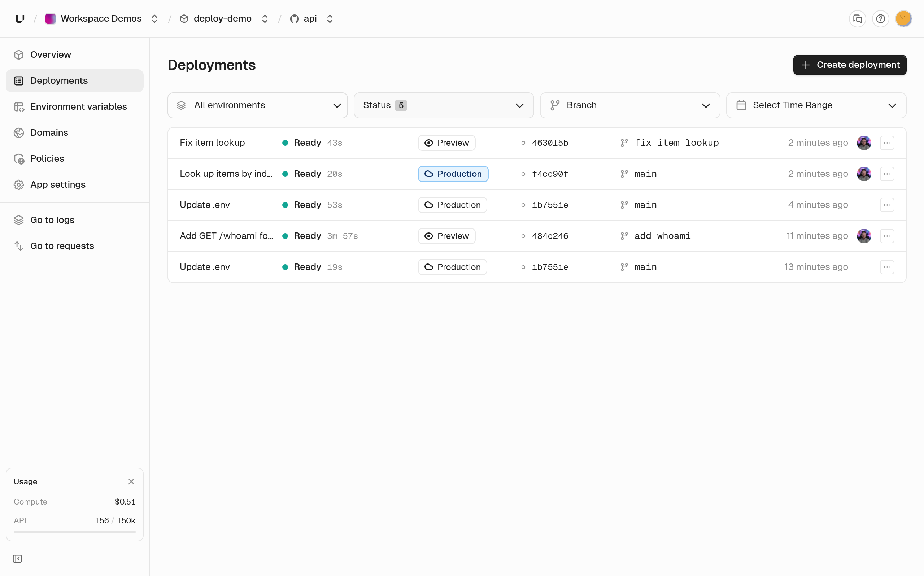Open the Status filter dropdown
The image size is (924, 576).
pyautogui.click(x=444, y=105)
